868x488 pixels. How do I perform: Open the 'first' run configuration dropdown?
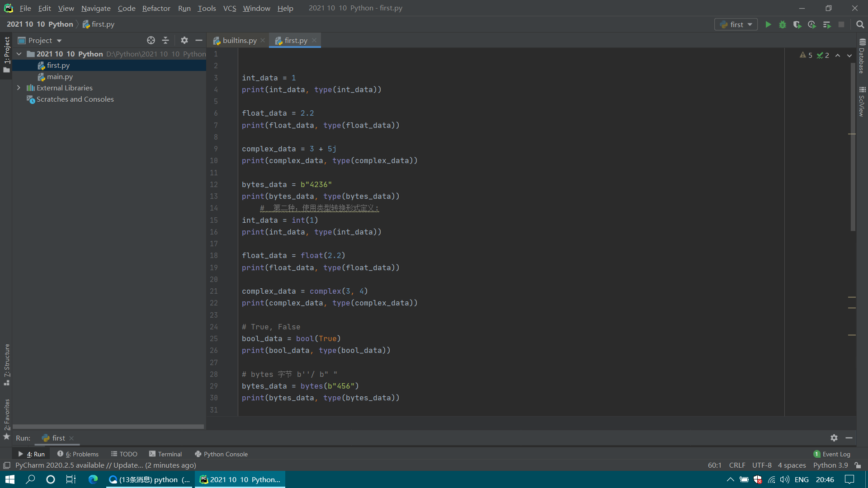[x=736, y=24]
